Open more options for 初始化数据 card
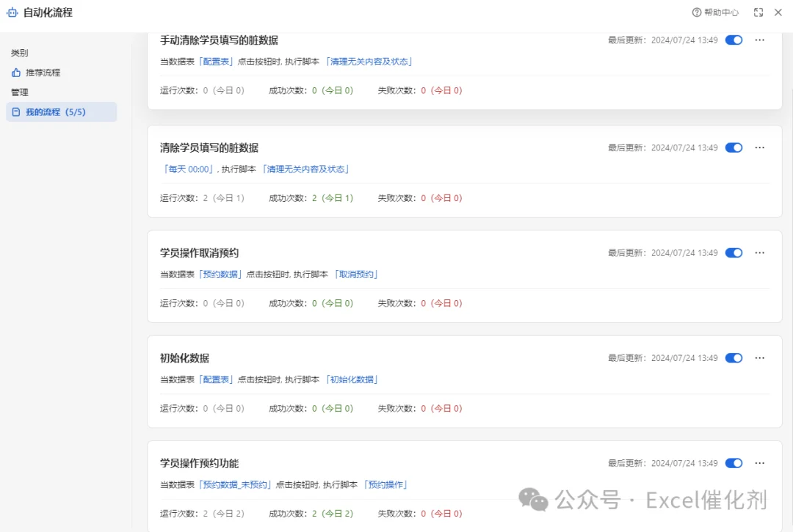Viewport: 793px width, 532px height. 760,357
